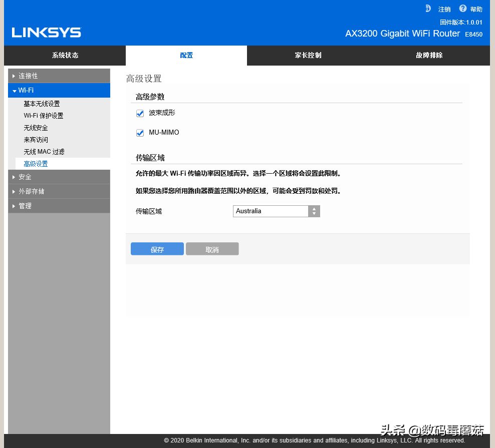
Task: Switch to the 配置 tab
Action: [x=186, y=55]
